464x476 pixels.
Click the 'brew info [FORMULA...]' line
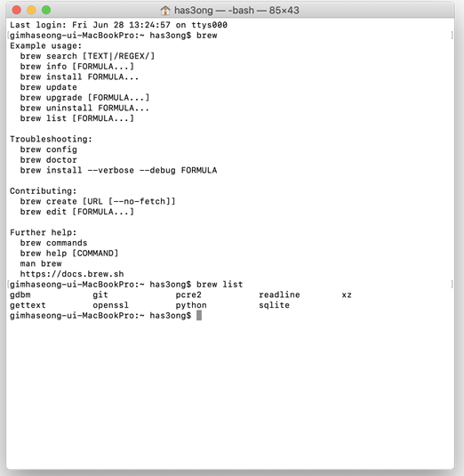pyautogui.click(x=77, y=67)
